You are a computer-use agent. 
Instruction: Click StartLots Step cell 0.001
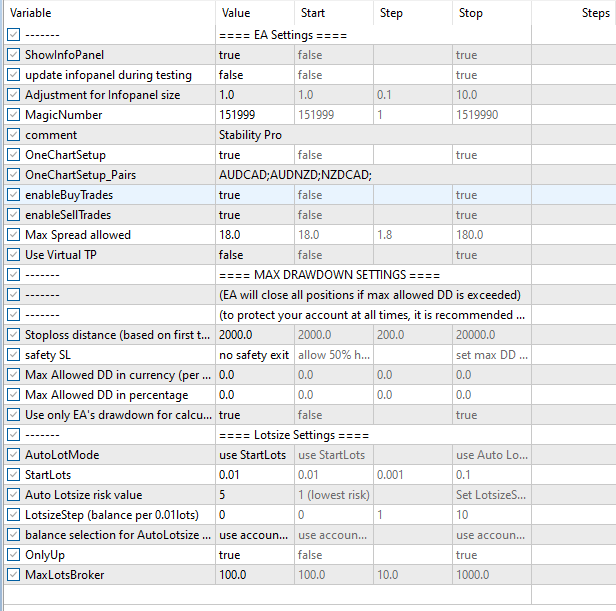[x=412, y=475]
